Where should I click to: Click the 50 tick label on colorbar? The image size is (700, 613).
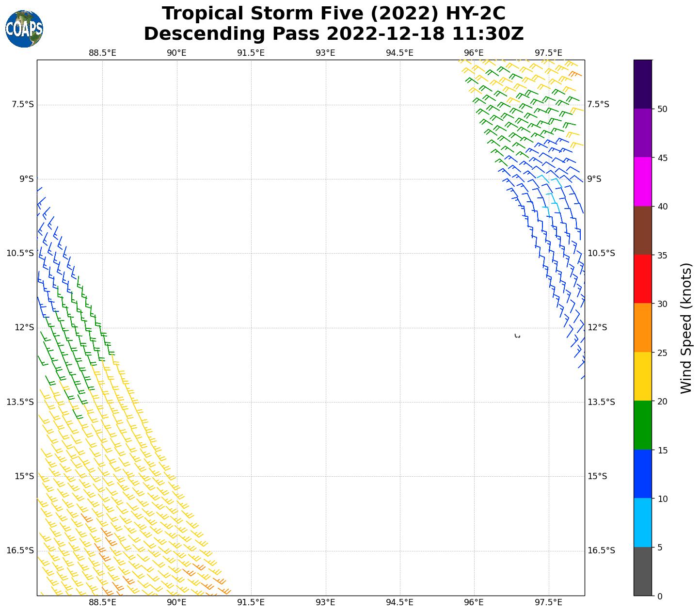(x=662, y=109)
